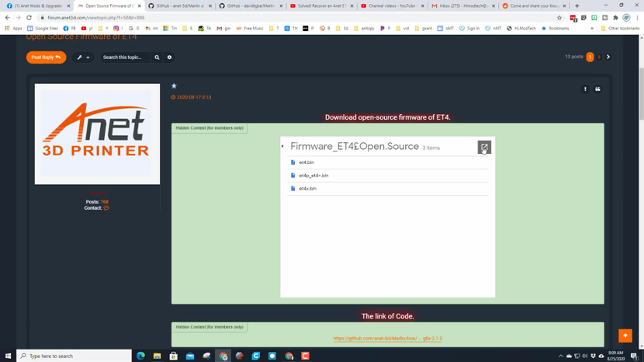This screenshot has height=362, width=644.
Task: Open the topic tools wrench dropdown
Action: 83,57
